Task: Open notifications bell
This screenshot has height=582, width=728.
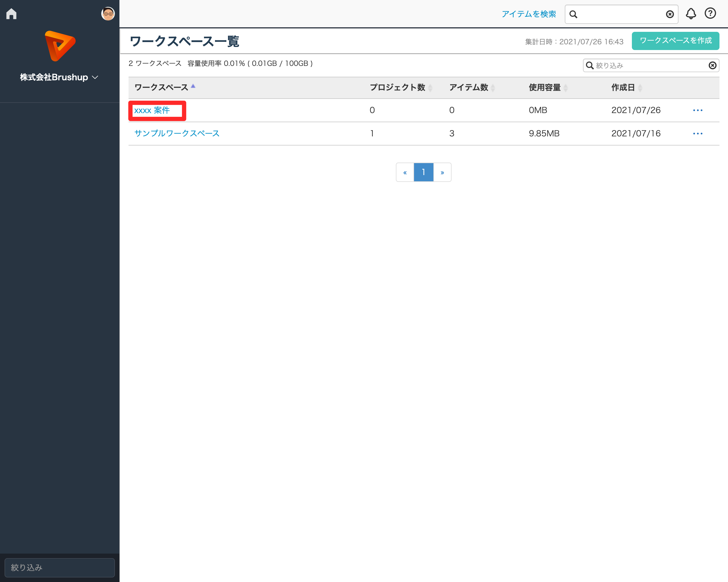Action: point(690,14)
